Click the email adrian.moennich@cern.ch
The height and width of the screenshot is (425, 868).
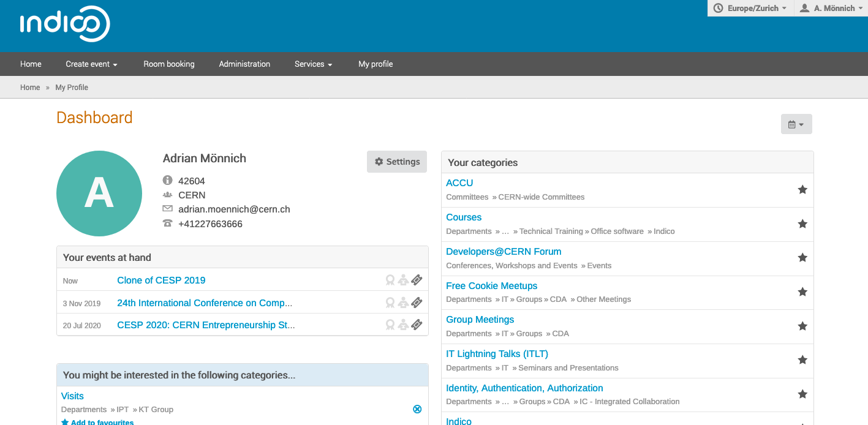[234, 209]
